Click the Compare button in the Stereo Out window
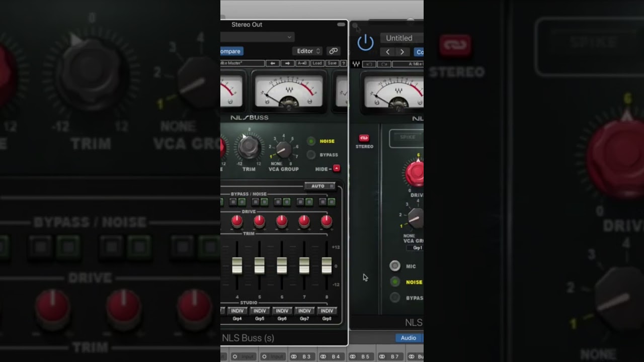Screen dimensions: 644x362 coord(231,51)
